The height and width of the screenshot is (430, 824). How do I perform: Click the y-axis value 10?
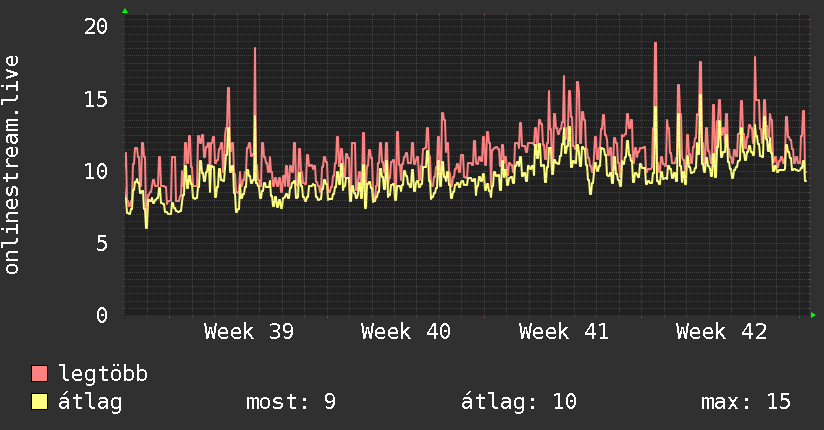96,171
